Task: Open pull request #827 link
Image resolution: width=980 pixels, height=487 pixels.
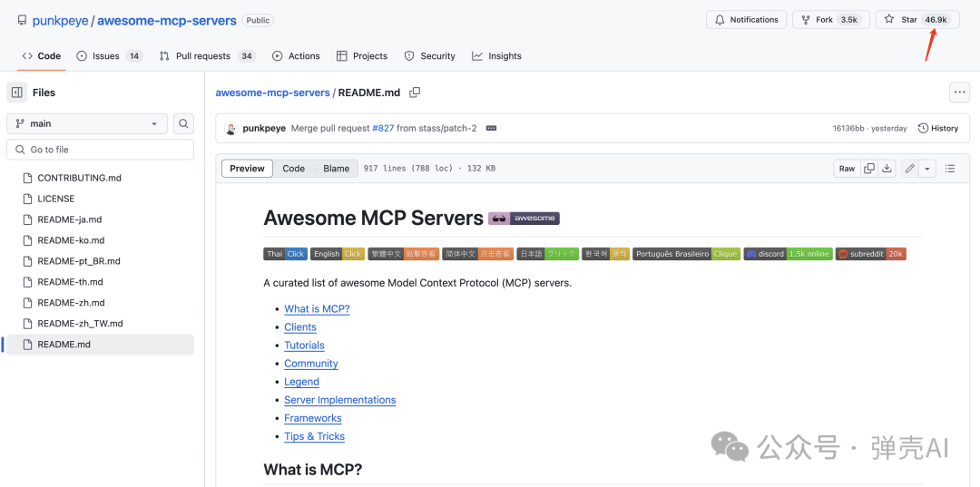Action: (383, 129)
